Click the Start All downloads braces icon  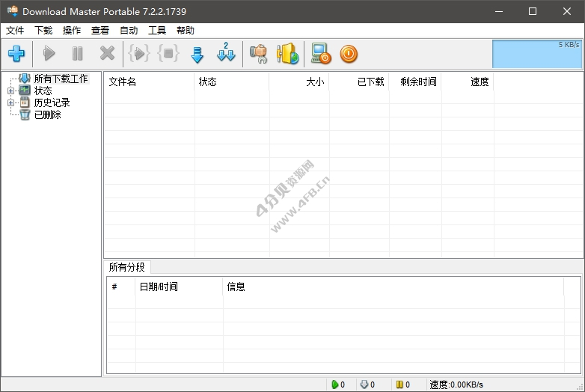click(139, 54)
